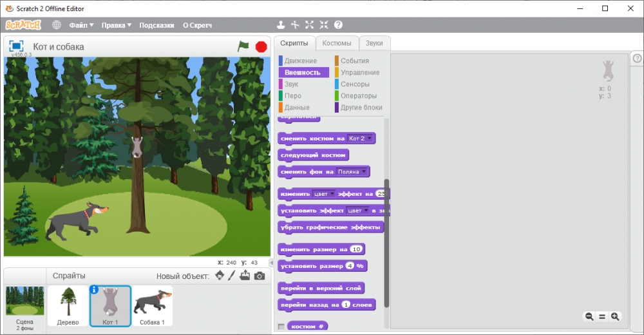Open the help panel question mark
The height and width of the screenshot is (335, 644).
(x=637, y=59)
